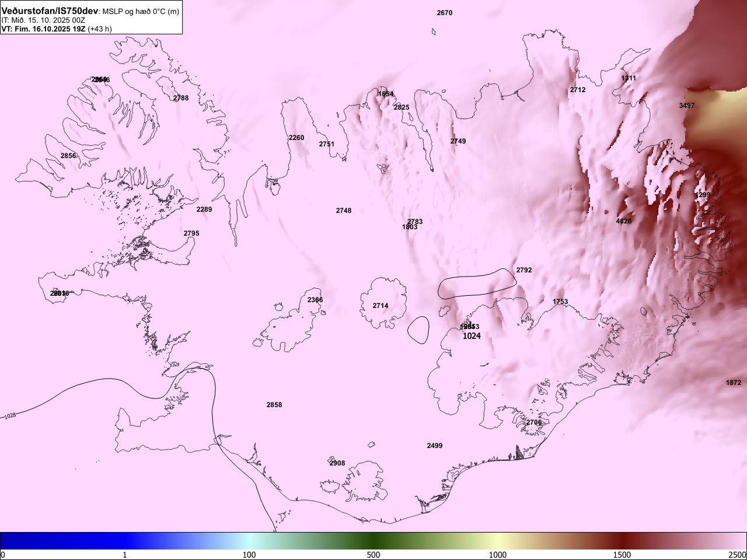This screenshot has height=560, width=747.
Task: Click the map value 2670 at the top
Action: click(x=445, y=13)
